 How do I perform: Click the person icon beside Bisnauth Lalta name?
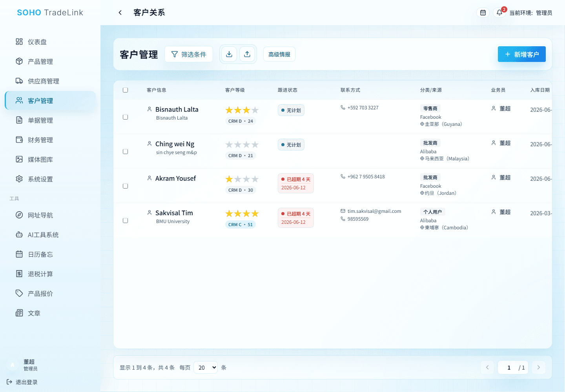[x=149, y=109]
